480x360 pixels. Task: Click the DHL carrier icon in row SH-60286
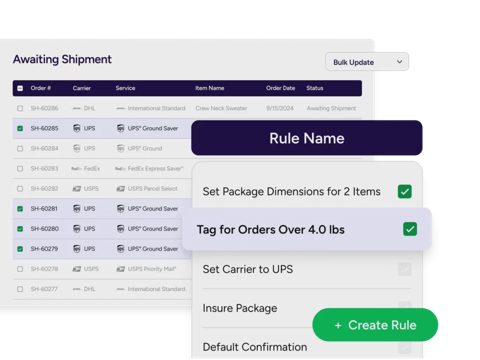[x=77, y=108]
